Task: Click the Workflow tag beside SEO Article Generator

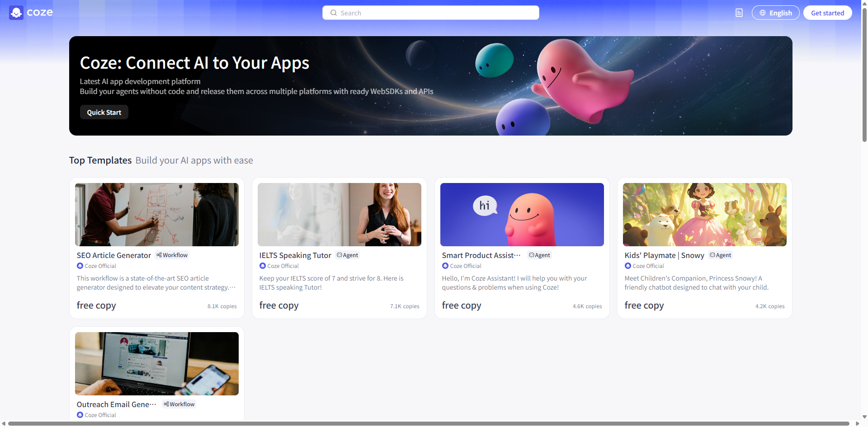Action: [x=172, y=255]
